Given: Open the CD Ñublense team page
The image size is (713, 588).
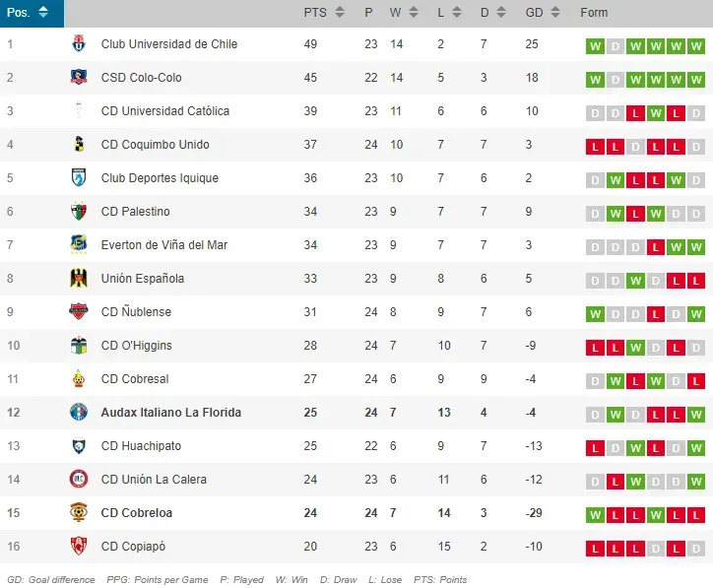Looking at the screenshot, I should (x=136, y=312).
